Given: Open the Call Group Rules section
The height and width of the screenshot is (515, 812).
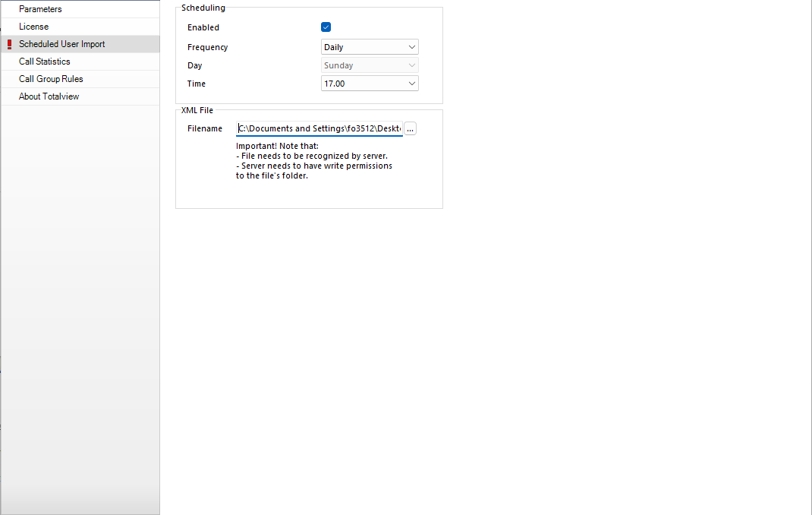Looking at the screenshot, I should pyautogui.click(x=80, y=79).
